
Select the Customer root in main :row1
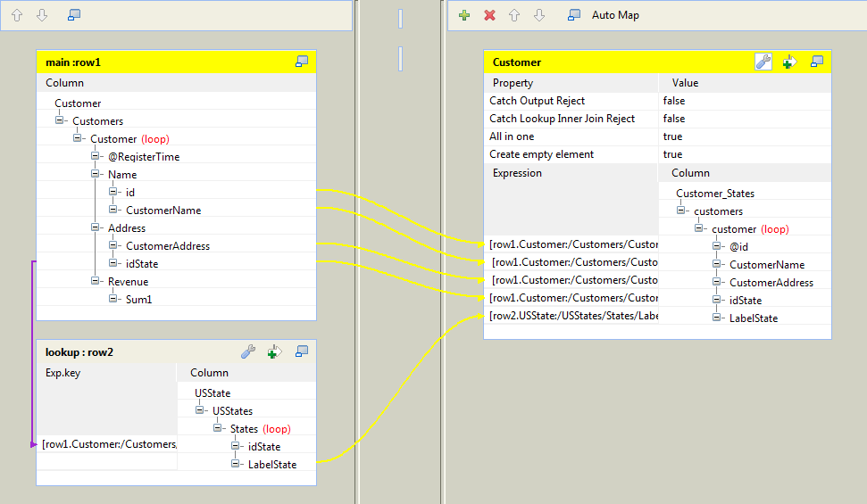pos(78,103)
